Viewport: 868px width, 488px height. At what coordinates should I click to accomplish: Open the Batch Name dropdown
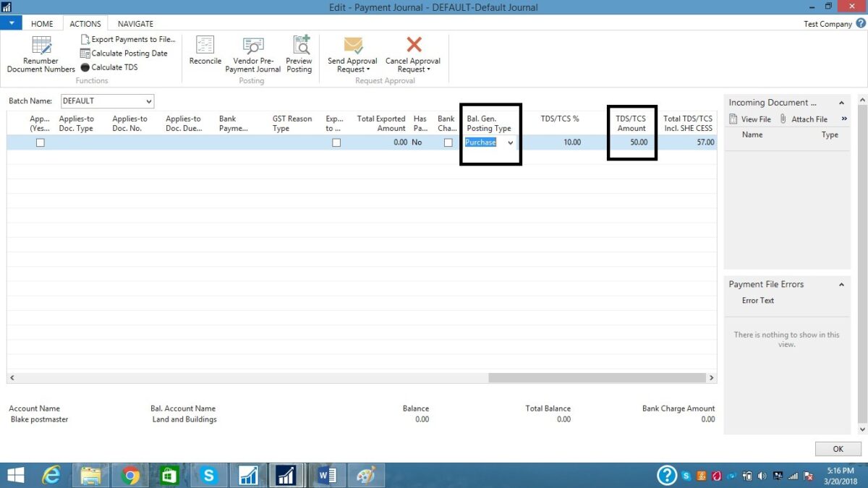tap(148, 101)
